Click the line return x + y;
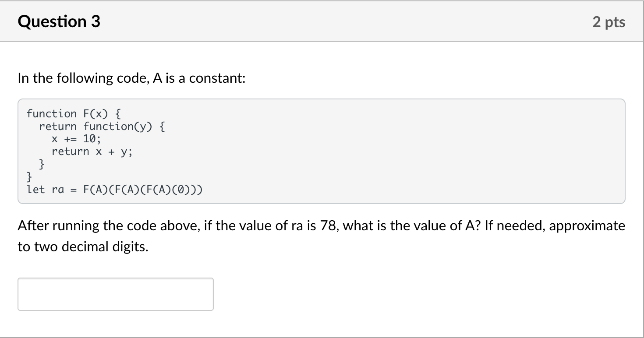Image resolution: width=644 pixels, height=338 pixels. (x=91, y=151)
